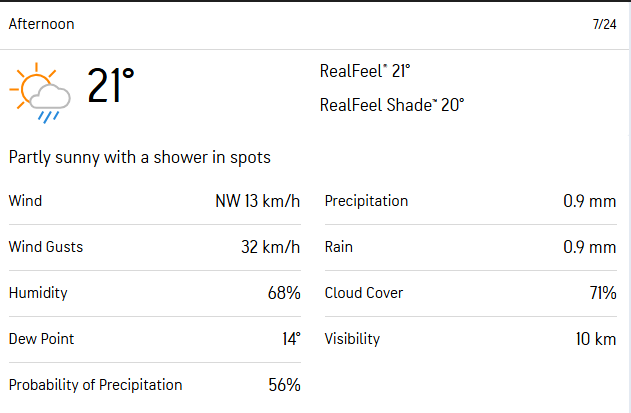Click the RealFeel 21° text
631x413 pixels.
365,71
